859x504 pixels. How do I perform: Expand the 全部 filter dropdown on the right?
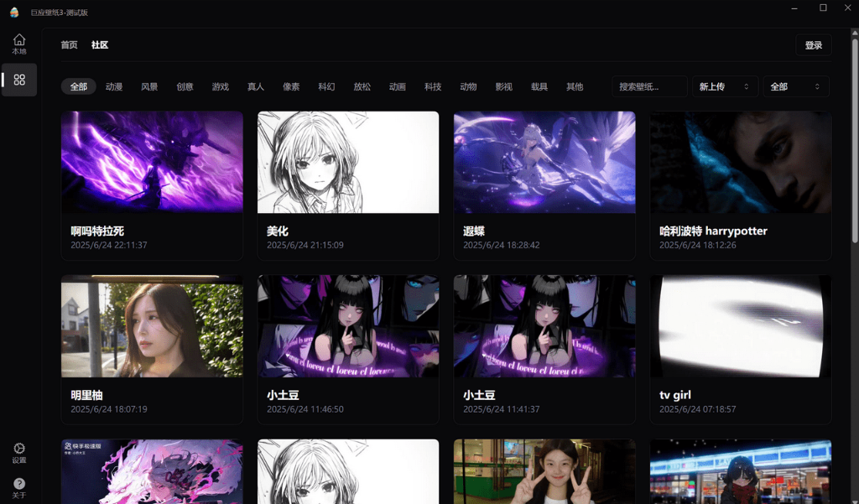[794, 86]
